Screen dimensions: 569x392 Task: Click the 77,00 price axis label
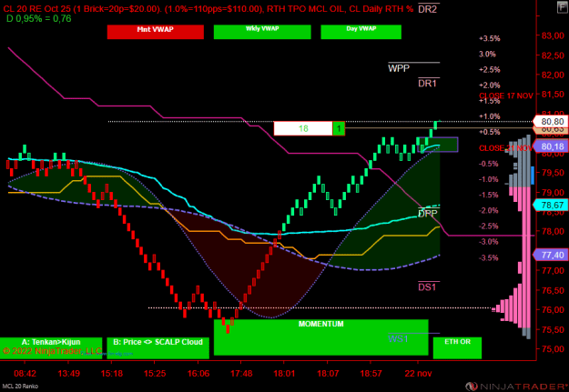[x=553, y=270]
